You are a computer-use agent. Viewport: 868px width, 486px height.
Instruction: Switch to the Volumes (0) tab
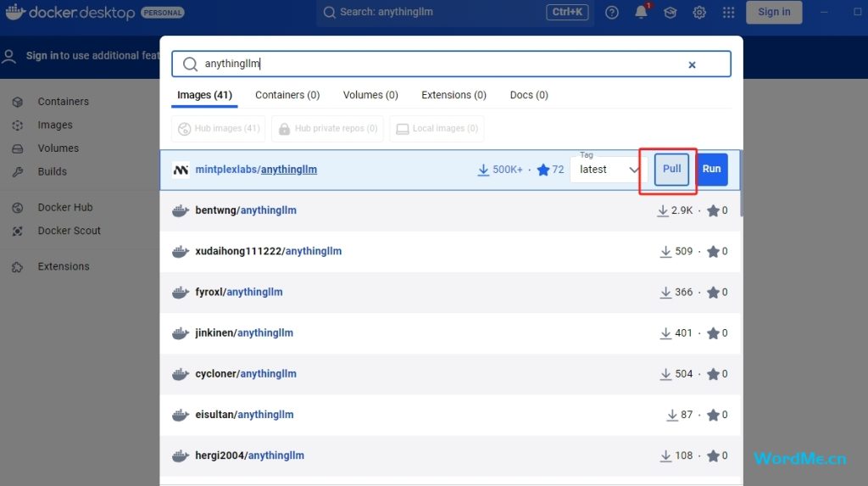(x=370, y=95)
